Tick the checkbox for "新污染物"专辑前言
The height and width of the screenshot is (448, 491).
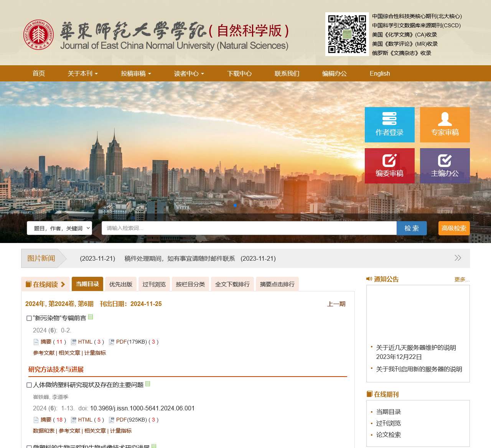[x=29, y=318]
